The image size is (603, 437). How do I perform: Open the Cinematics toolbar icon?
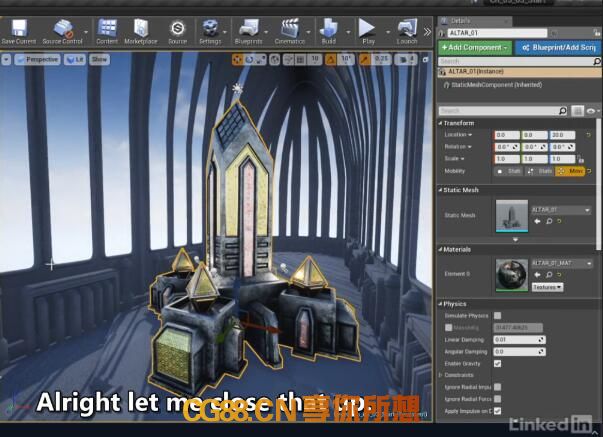click(290, 32)
